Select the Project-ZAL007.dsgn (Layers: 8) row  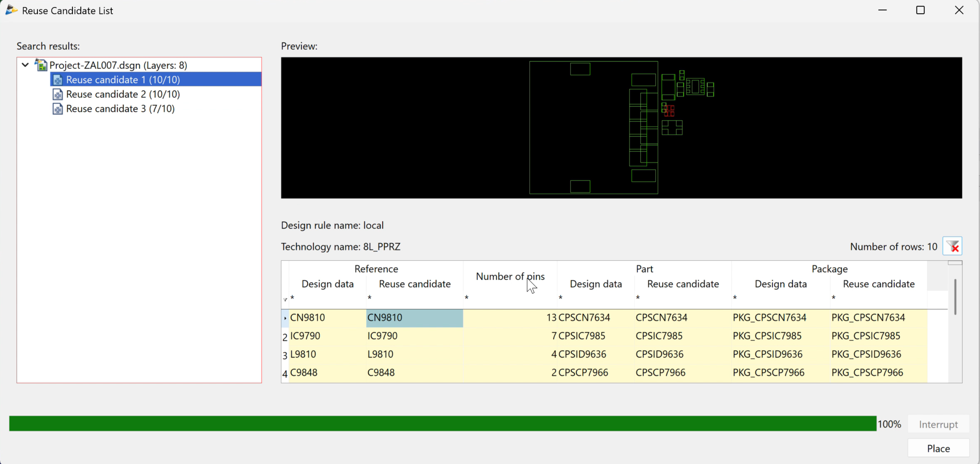118,65
